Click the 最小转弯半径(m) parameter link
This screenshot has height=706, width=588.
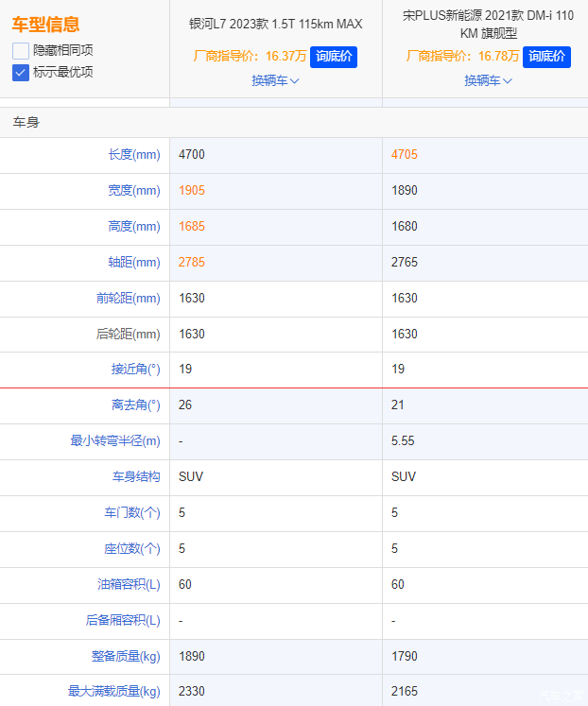115,441
